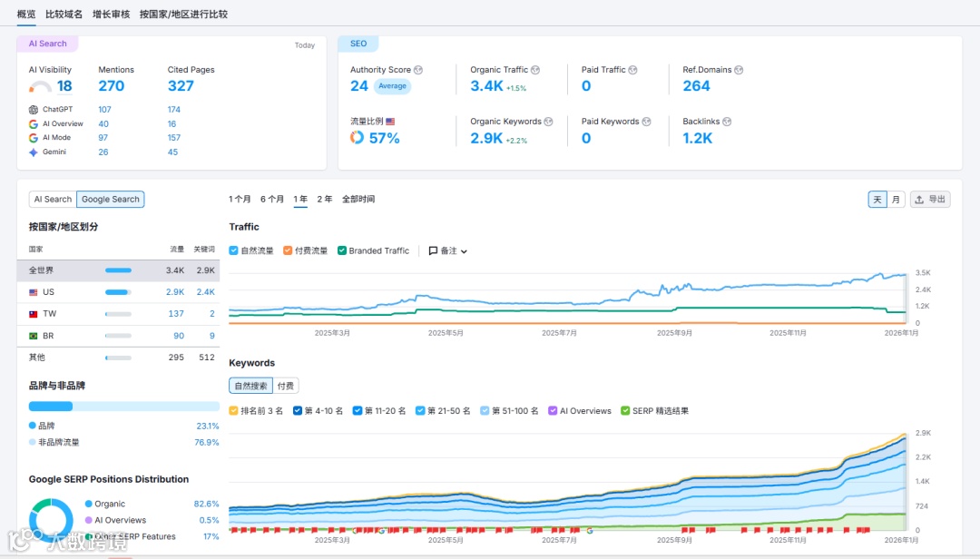Uncheck the SERP 精选结果 checkbox
This screenshot has width=980, height=559.
coord(625,411)
